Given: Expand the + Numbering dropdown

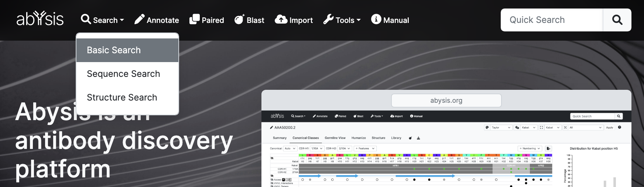Looking at the screenshot, I should click(x=530, y=149).
